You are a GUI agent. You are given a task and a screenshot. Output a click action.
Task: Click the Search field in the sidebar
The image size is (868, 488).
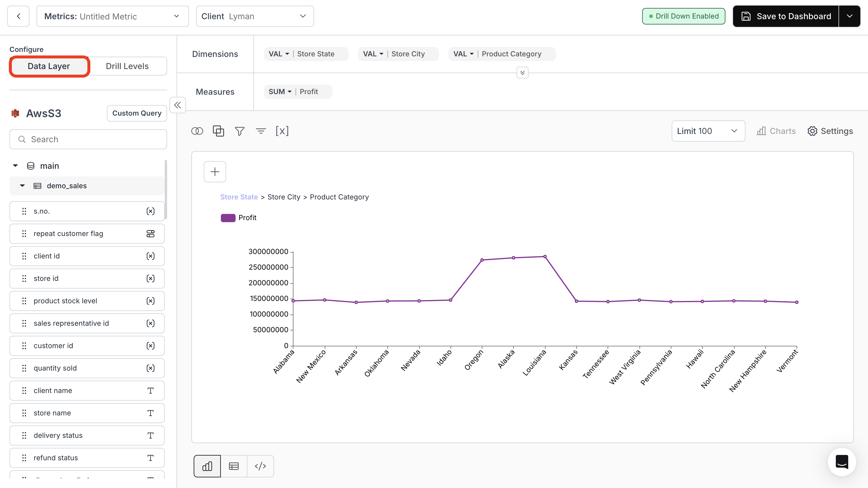88,139
